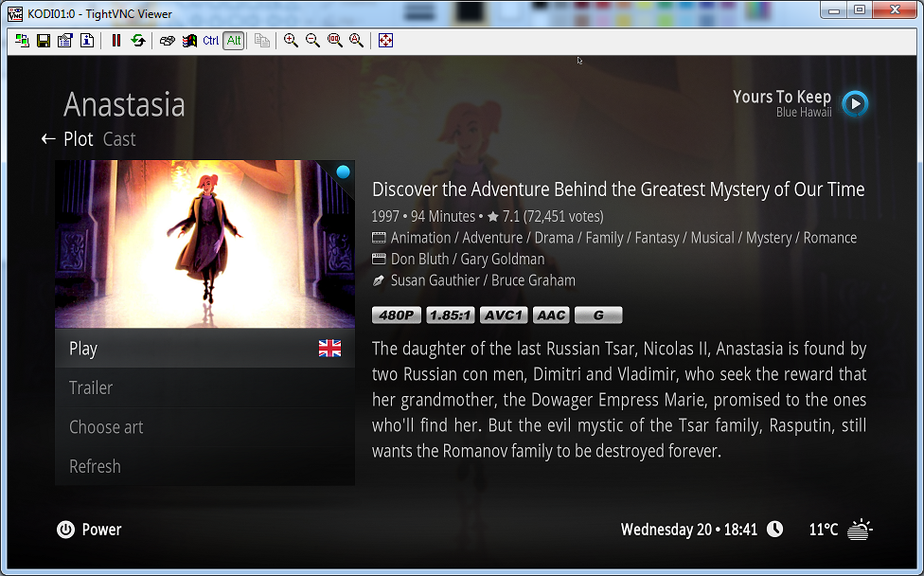Click the writer pen icon

[x=379, y=280]
